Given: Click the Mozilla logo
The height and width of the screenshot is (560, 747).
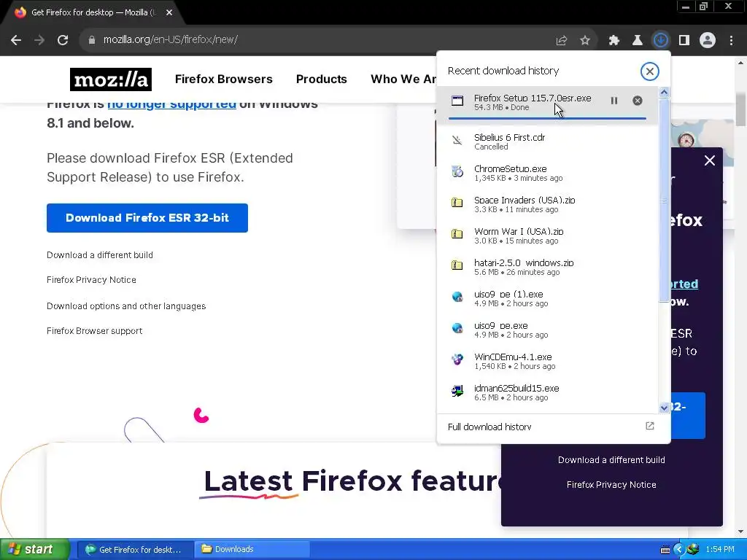Looking at the screenshot, I should (x=111, y=79).
